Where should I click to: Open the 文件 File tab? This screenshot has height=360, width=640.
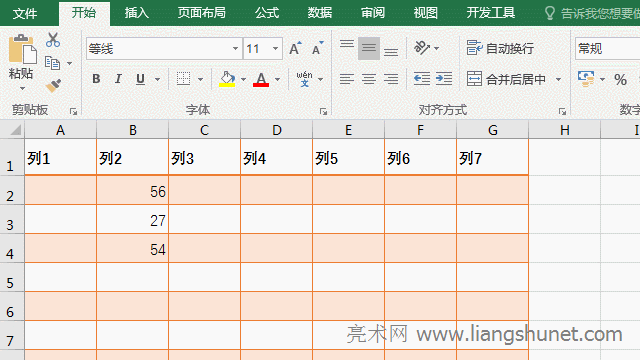(25, 13)
